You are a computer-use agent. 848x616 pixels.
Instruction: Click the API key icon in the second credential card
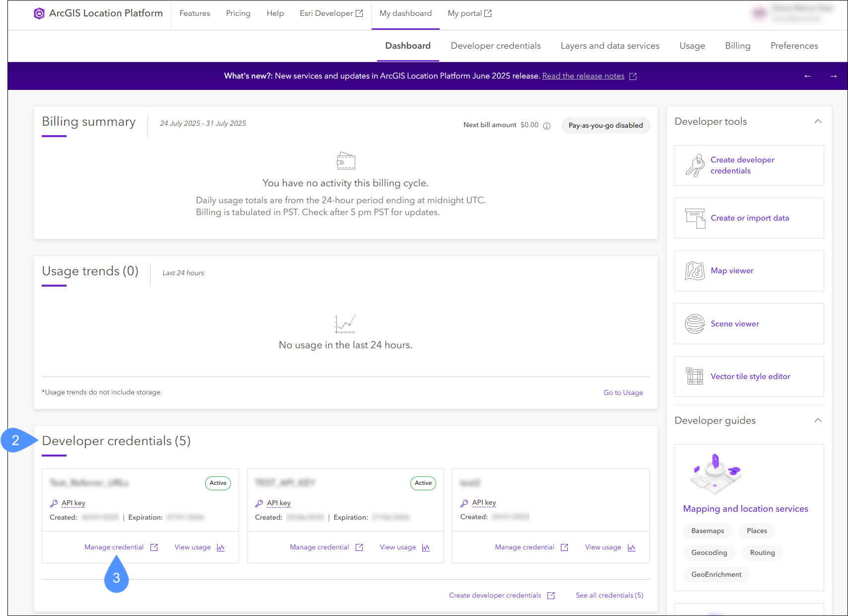tap(259, 503)
